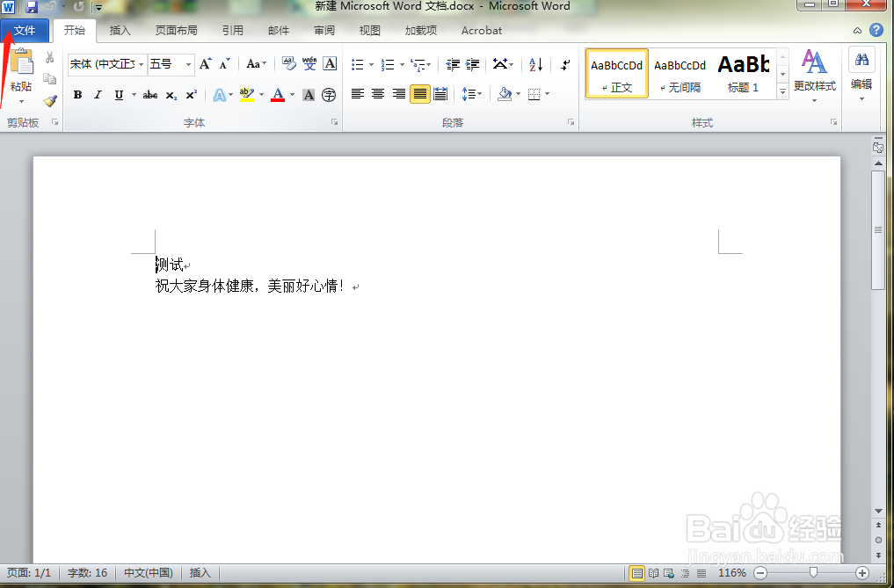Open the 文件 menu
Screen dimensions: 894x588
(25, 30)
